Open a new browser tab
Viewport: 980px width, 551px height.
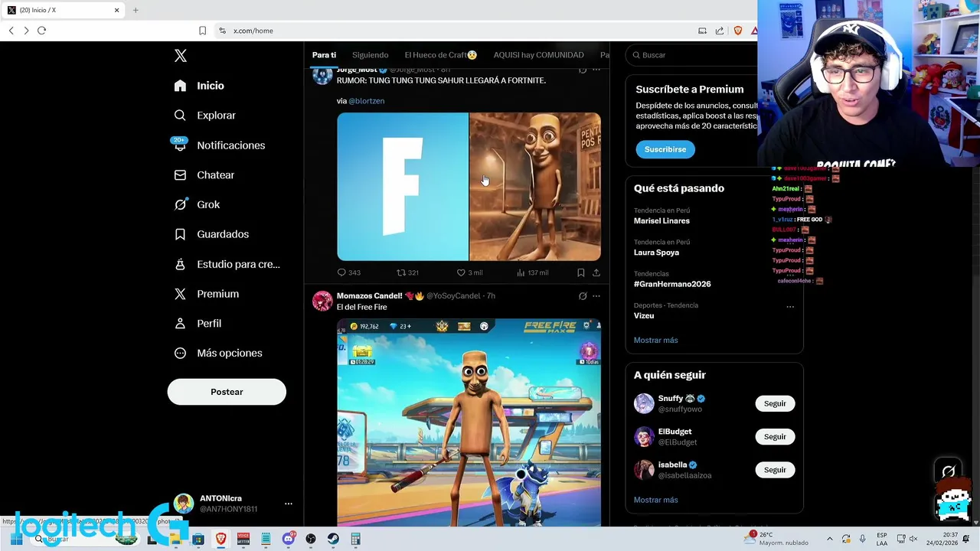tap(136, 10)
